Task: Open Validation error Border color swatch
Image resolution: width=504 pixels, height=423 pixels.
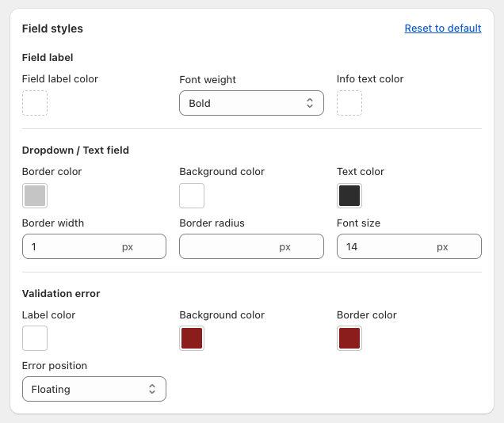Action: pos(349,338)
